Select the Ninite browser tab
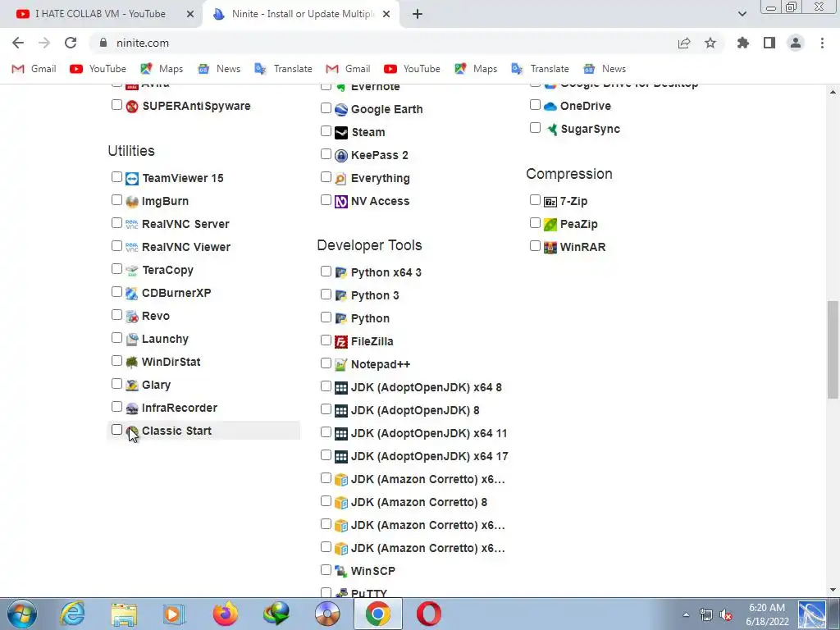 click(302, 14)
